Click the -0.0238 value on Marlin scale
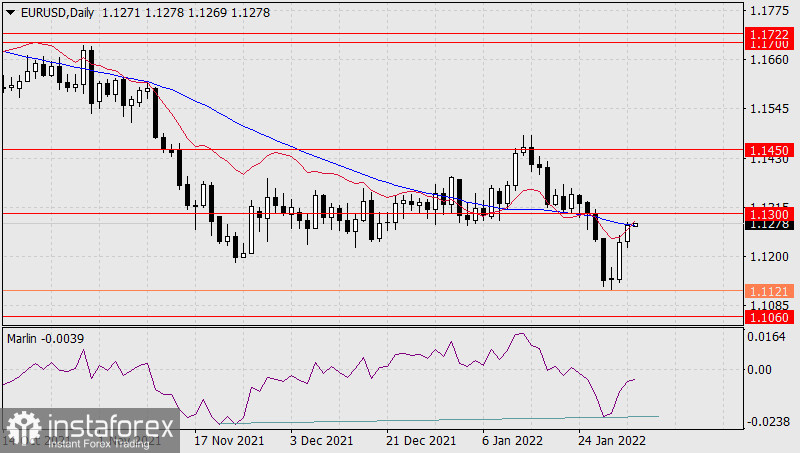This screenshot has height=453, width=800. click(770, 422)
